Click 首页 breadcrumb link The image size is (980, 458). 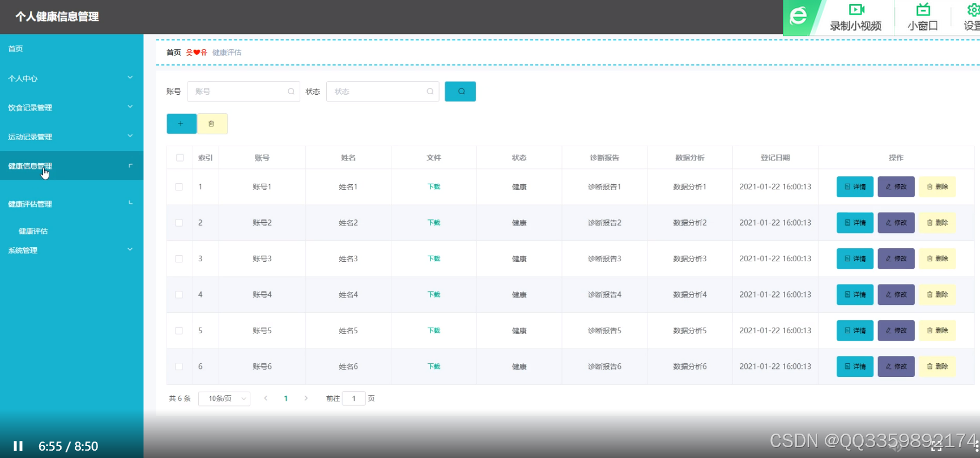[173, 52]
